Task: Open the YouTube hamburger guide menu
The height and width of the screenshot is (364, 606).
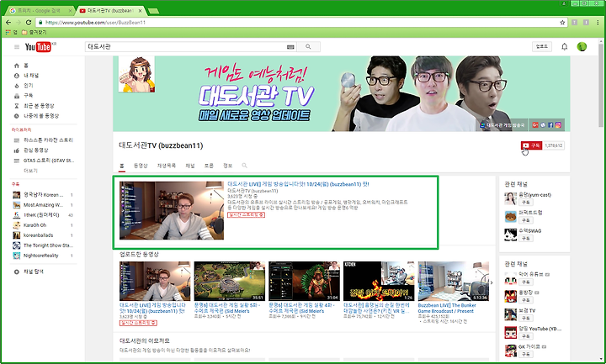Action: pos(17,47)
